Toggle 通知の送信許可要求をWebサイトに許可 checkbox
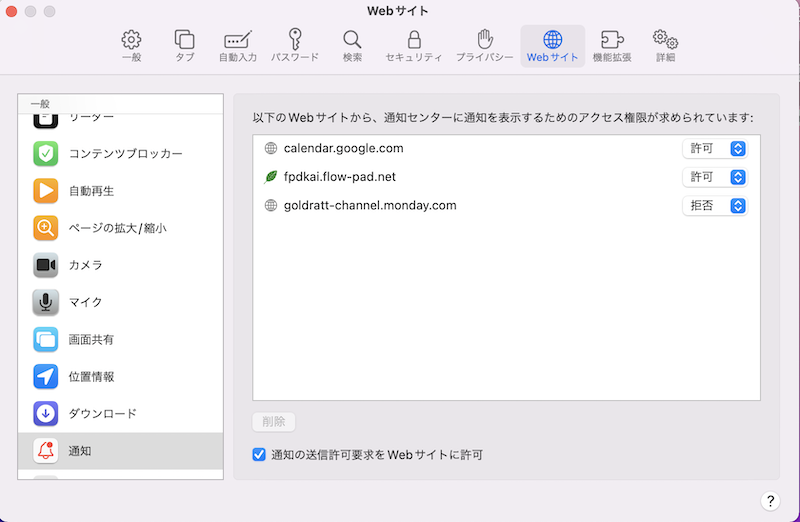The width and height of the screenshot is (800, 522). (259, 454)
